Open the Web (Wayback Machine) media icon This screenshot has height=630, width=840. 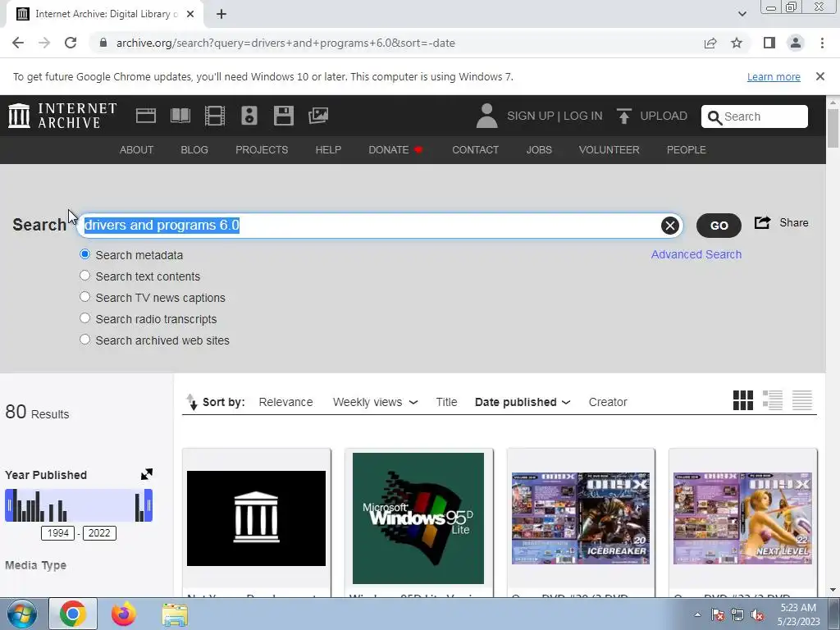146,116
